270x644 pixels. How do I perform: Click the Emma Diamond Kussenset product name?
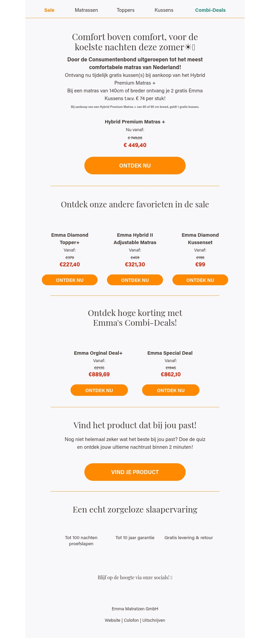200,239
